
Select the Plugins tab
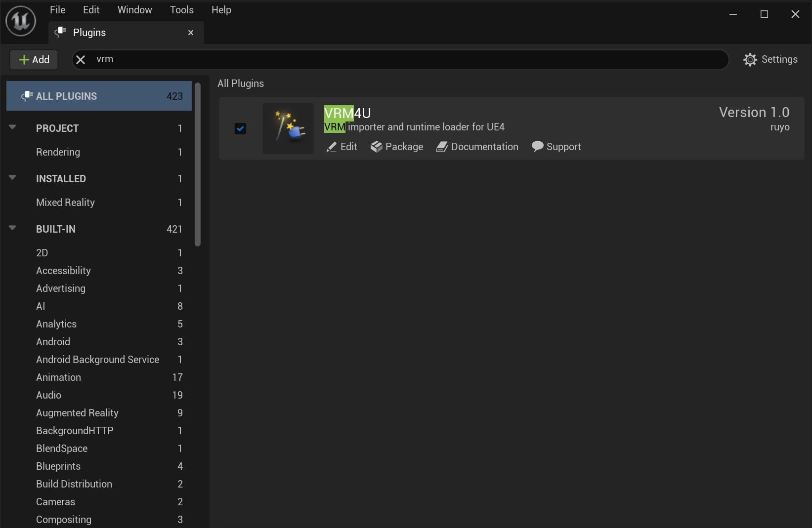(126, 33)
